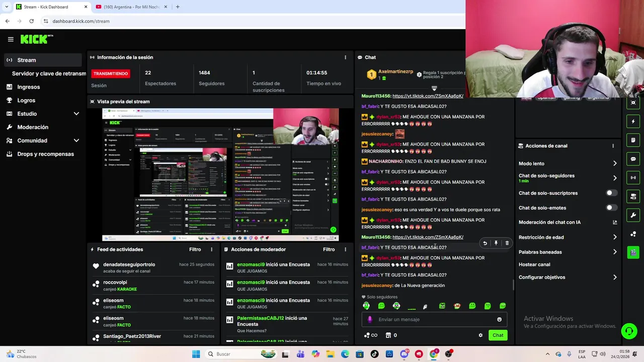Click the three-dots cluster icon in right sidebar
The width and height of the screenshot is (644, 362).
pos(633,234)
